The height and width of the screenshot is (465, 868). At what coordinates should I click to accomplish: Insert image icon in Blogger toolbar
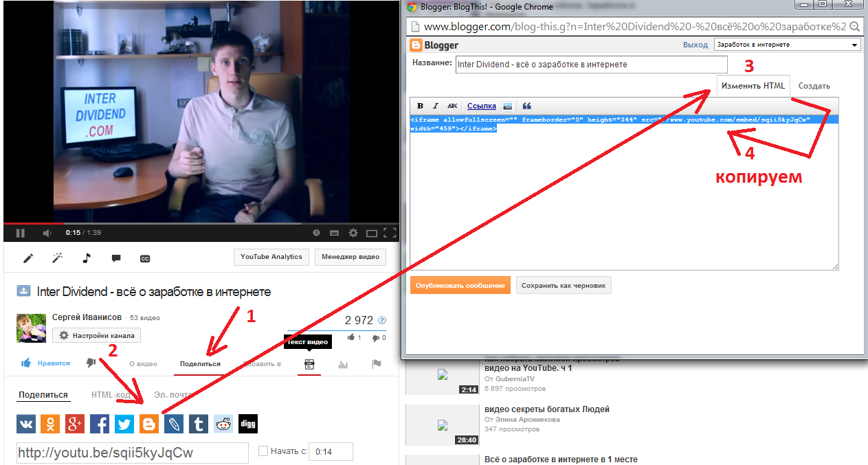(x=507, y=106)
